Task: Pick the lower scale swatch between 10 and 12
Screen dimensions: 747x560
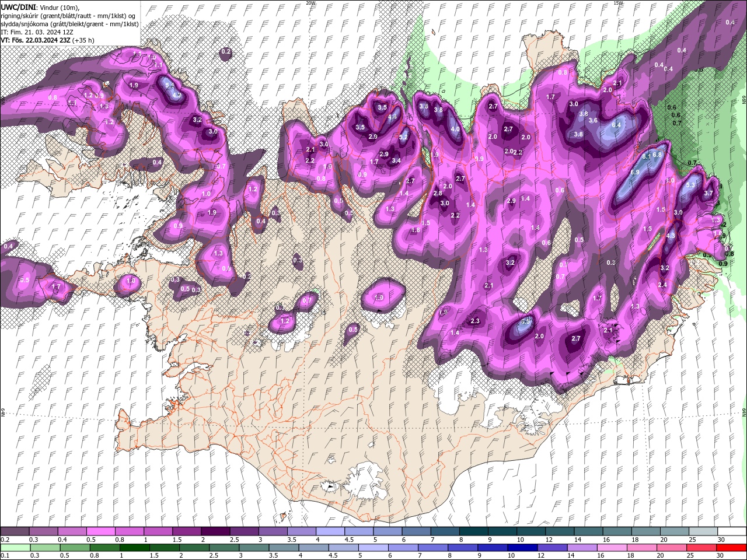Action: [x=523, y=547]
